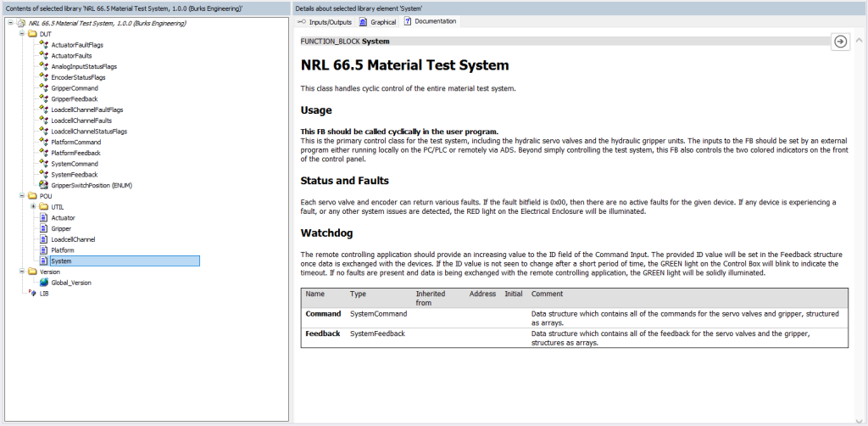Click the Actuator function block icon
Viewport: 868px width, 426px height.
[x=44, y=218]
